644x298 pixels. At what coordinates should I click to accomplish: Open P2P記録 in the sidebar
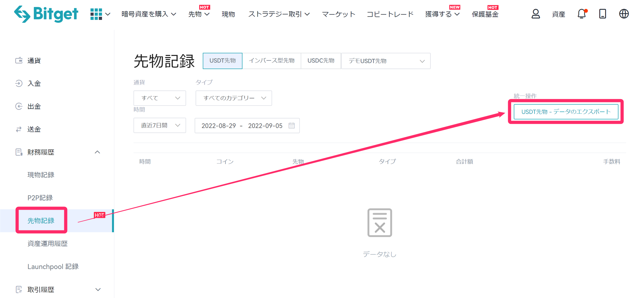coord(40,198)
